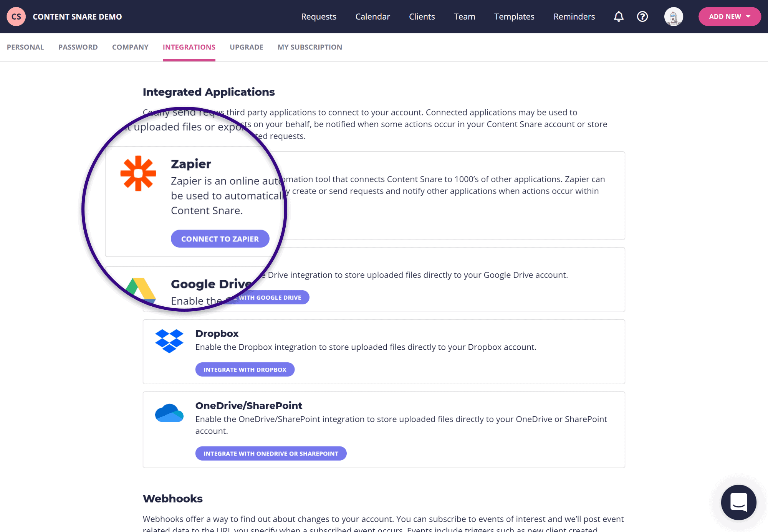Open the help question mark icon
The width and height of the screenshot is (768, 532).
pos(642,17)
